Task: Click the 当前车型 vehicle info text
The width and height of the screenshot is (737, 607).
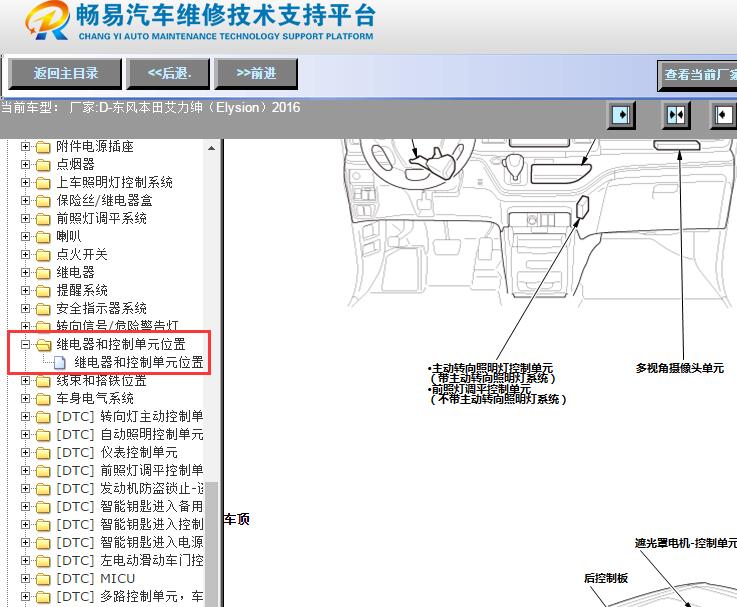Action: (x=150, y=108)
